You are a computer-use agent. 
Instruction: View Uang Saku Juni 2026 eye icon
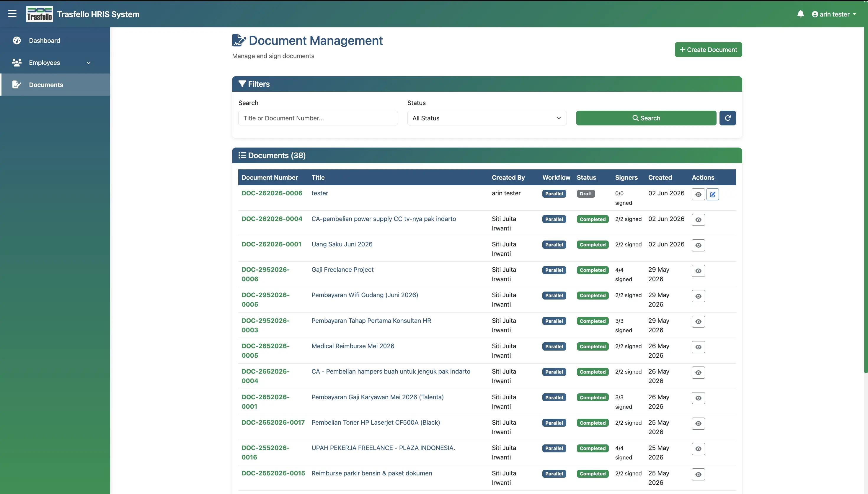coord(698,245)
